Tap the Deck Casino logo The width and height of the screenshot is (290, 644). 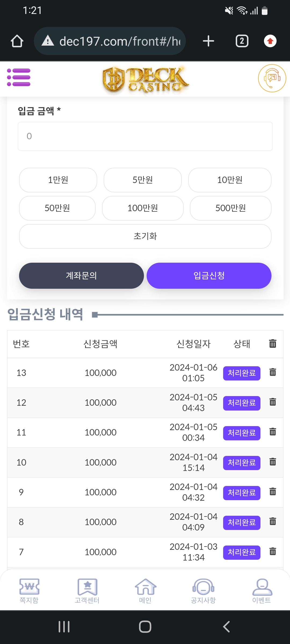click(x=145, y=79)
